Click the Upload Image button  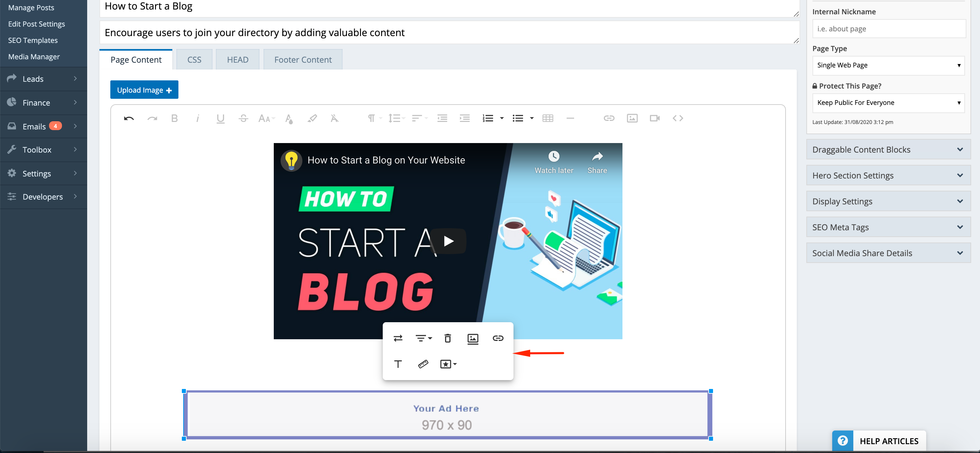[144, 90]
